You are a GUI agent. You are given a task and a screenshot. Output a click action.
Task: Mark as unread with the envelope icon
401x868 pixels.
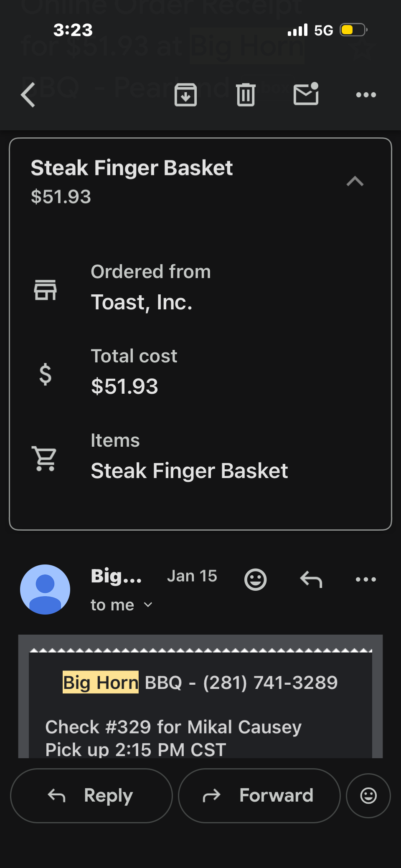tap(306, 94)
